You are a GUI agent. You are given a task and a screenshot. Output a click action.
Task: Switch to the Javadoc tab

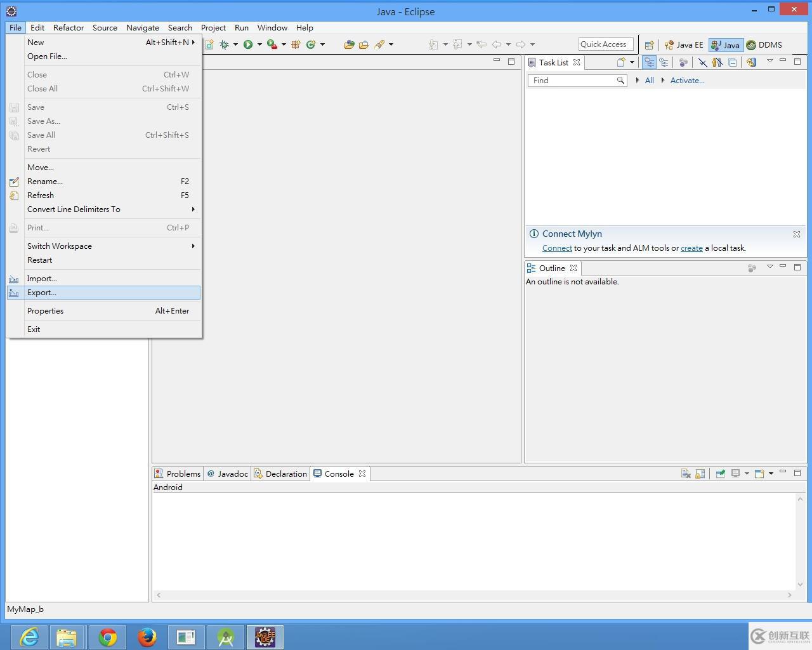(x=227, y=474)
